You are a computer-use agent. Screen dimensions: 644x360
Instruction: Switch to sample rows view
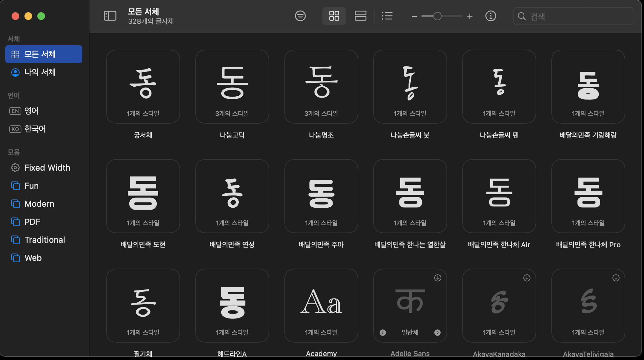coord(360,16)
